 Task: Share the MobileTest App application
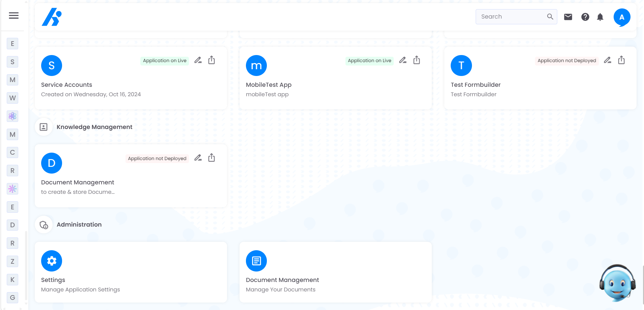[417, 60]
